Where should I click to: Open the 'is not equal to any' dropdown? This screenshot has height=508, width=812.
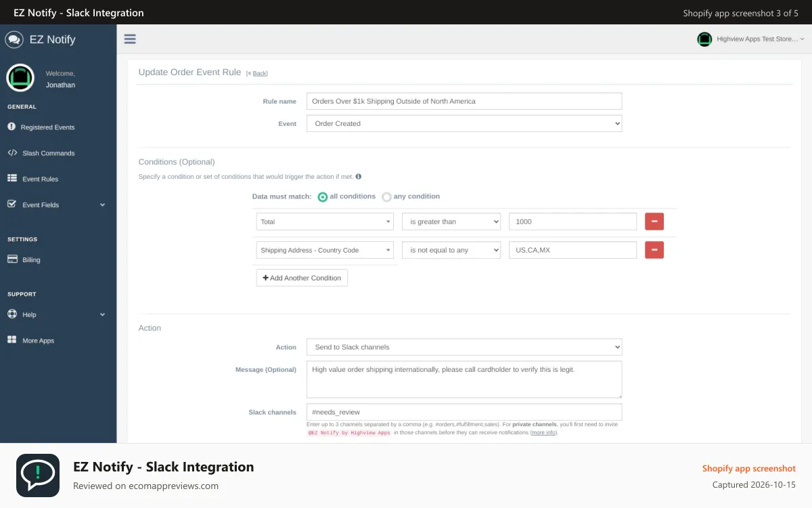451,250
